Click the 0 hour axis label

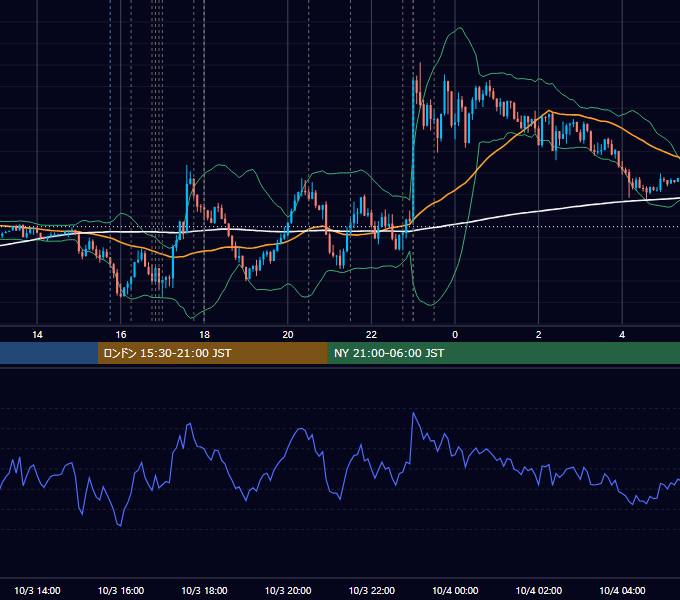(x=455, y=335)
